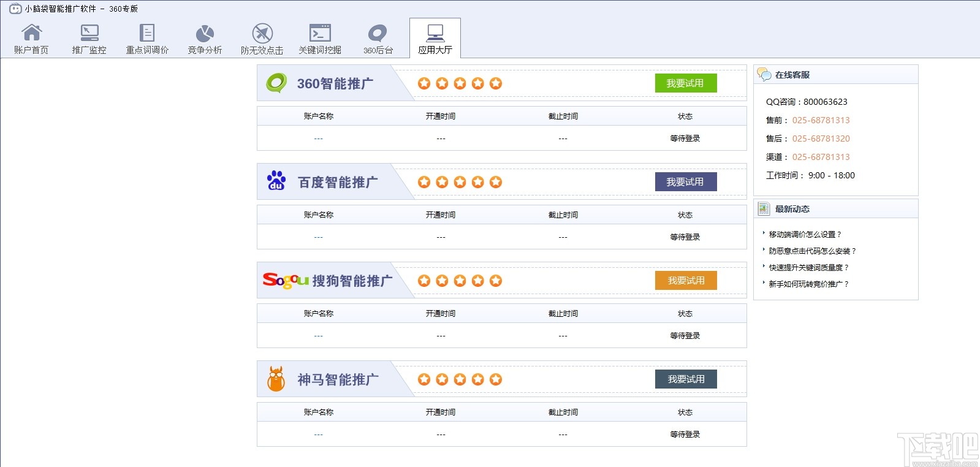980x467 pixels.
Task: Click 神马智能推广 title text
Action: 338,379
